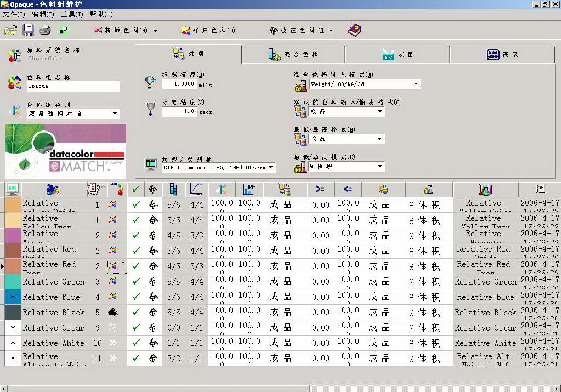
Task: Open the 工具(T) menu
Action: coord(71,14)
